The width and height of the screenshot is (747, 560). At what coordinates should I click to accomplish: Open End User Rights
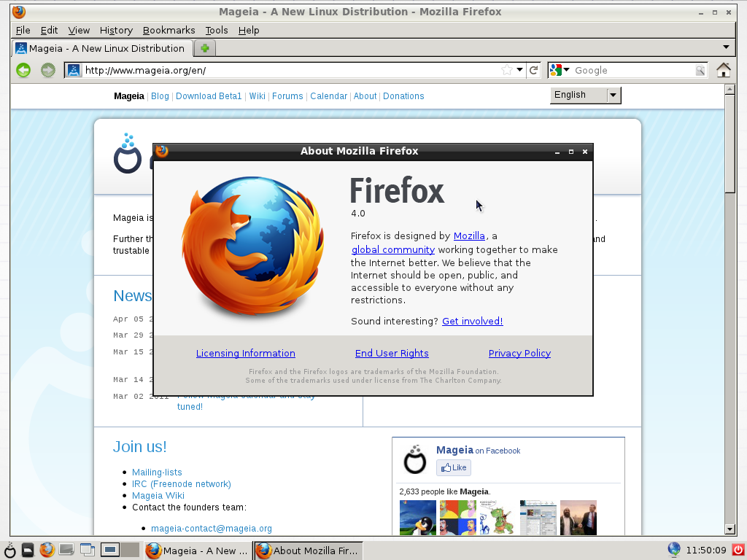point(392,354)
